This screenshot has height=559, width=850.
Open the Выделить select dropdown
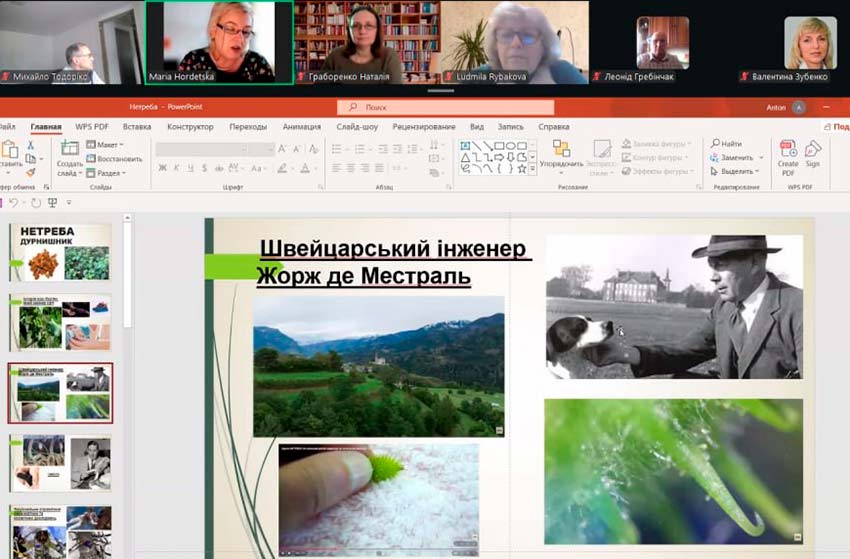[736, 171]
